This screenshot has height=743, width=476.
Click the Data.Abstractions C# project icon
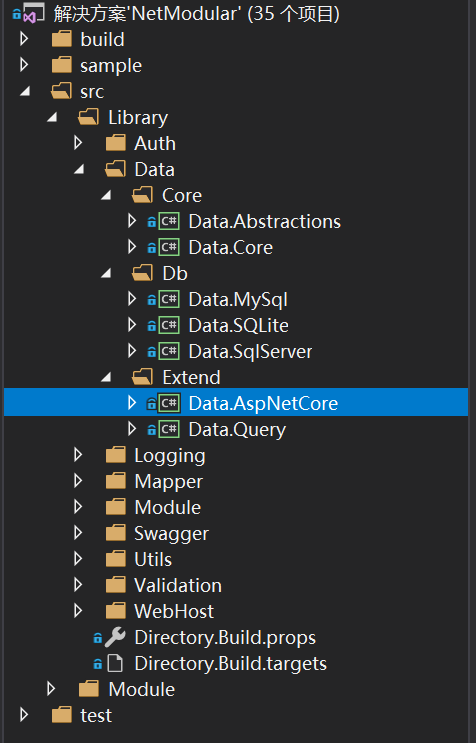point(169,221)
